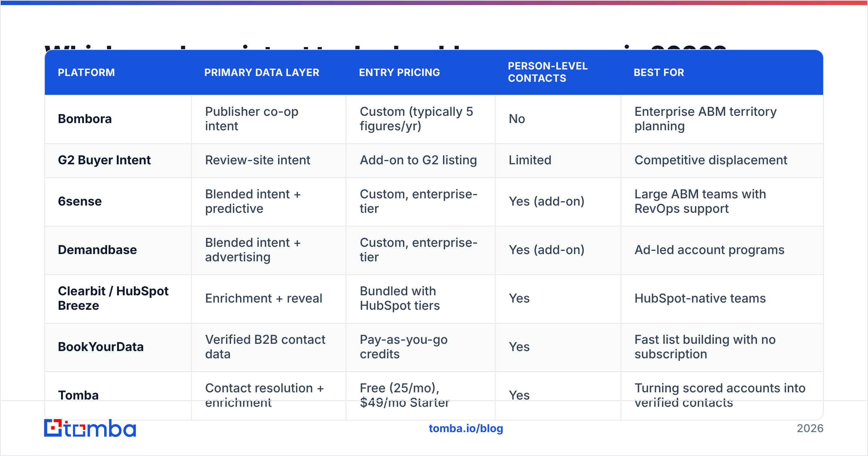Click 6sense's Custom, enterprise-tier pricing cell
The height and width of the screenshot is (456, 868).
[x=421, y=202]
